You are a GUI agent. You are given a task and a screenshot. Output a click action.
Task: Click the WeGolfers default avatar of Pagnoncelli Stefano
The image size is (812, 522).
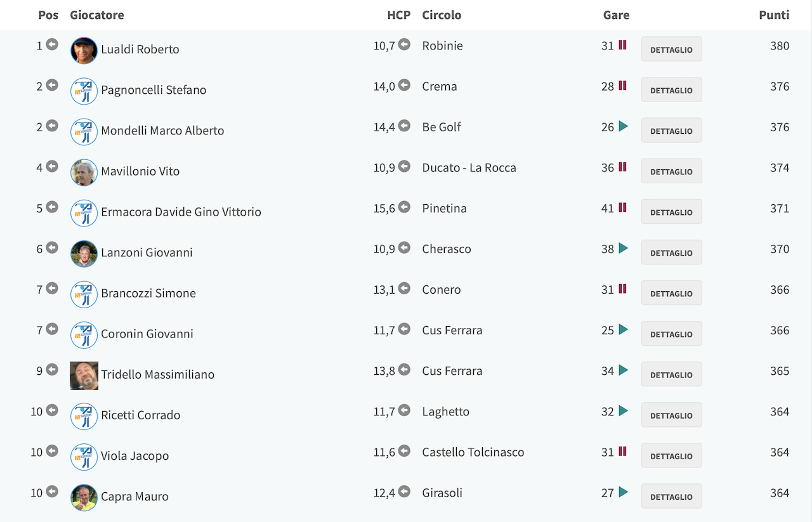[x=84, y=91]
